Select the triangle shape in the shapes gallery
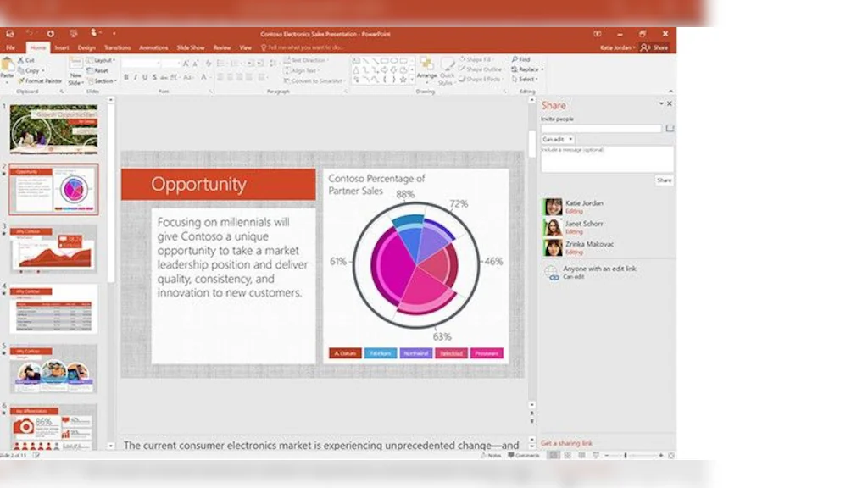The image size is (868, 488). 356,70
